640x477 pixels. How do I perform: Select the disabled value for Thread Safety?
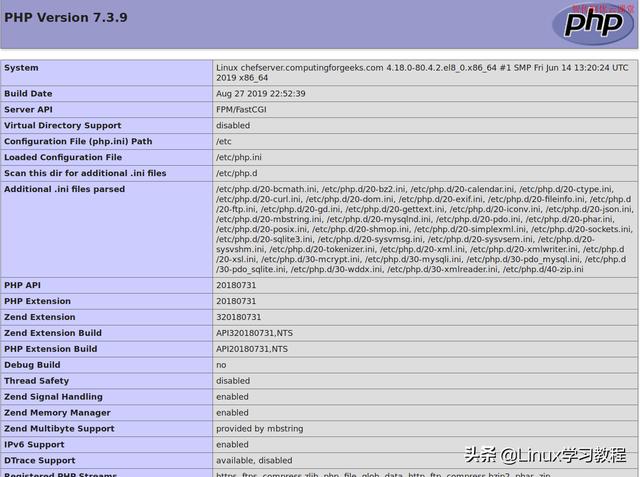point(233,380)
